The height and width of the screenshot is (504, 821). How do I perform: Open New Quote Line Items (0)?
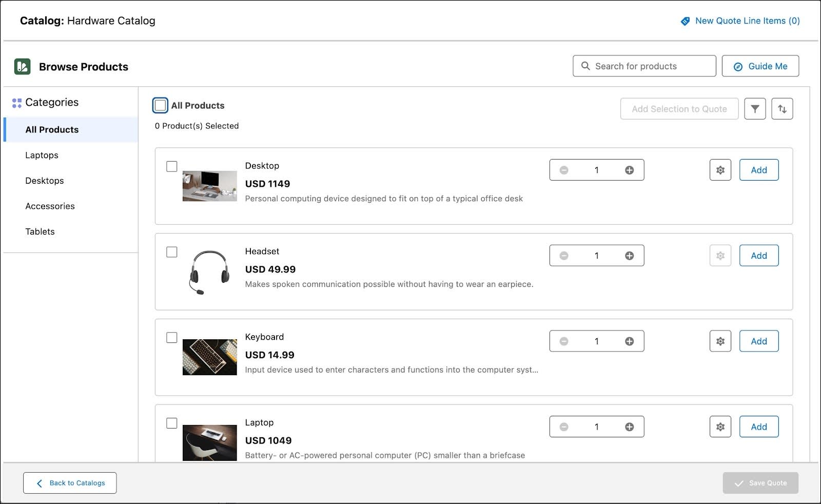click(x=747, y=21)
